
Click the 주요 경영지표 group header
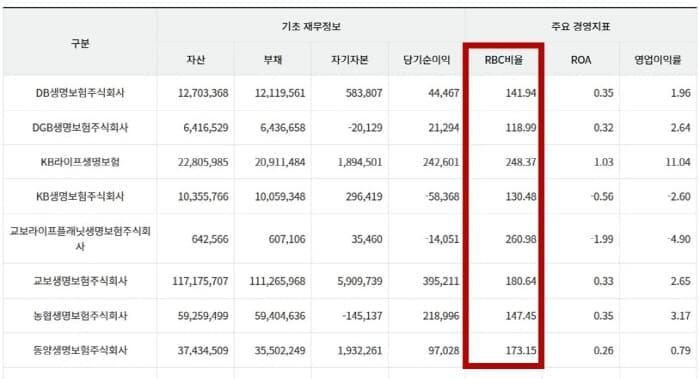pyautogui.click(x=581, y=26)
